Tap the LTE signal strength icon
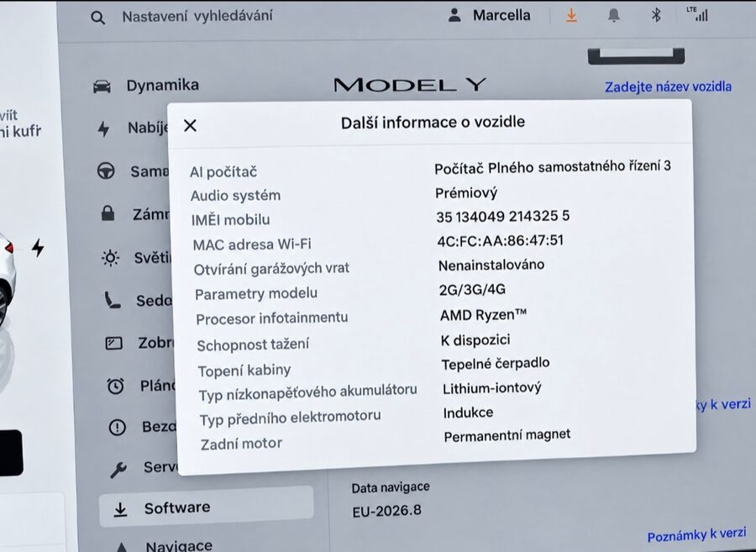 tap(697, 14)
